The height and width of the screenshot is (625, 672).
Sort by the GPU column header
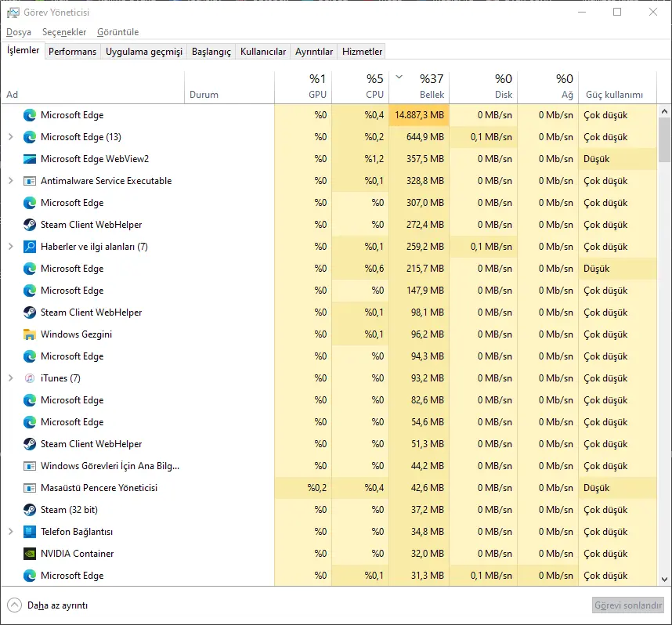click(303, 87)
